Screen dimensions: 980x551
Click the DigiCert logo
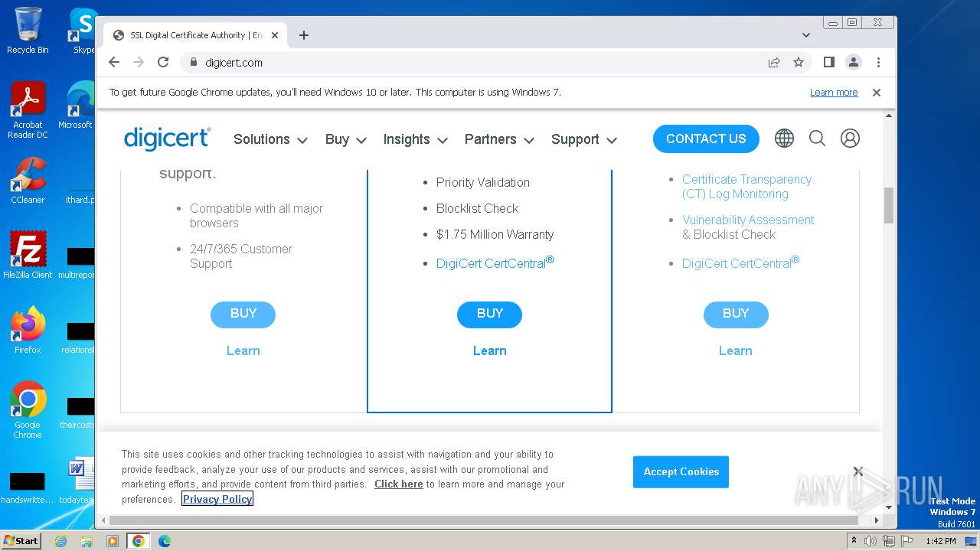coord(167,139)
